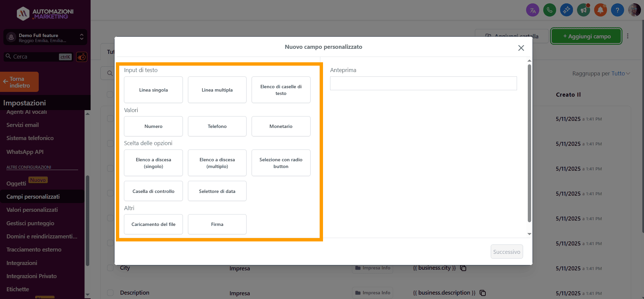
Task: Choose Elenco di caselle di testo
Action: point(281,90)
